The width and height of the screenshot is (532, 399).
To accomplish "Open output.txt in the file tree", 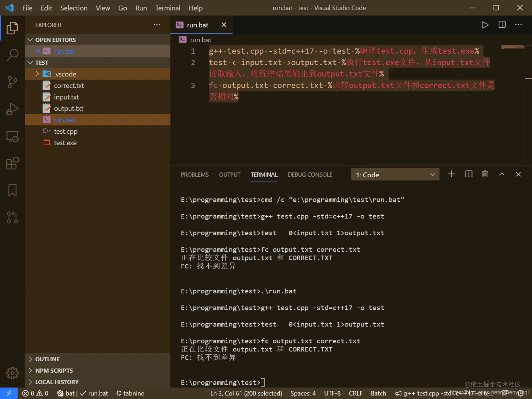I will tap(97, 108).
